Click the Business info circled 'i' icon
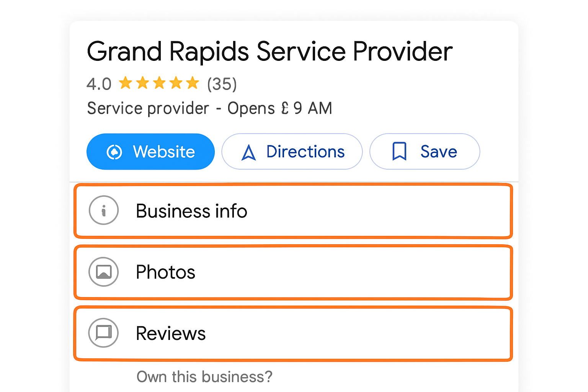This screenshot has height=392, width=588. 104,210
